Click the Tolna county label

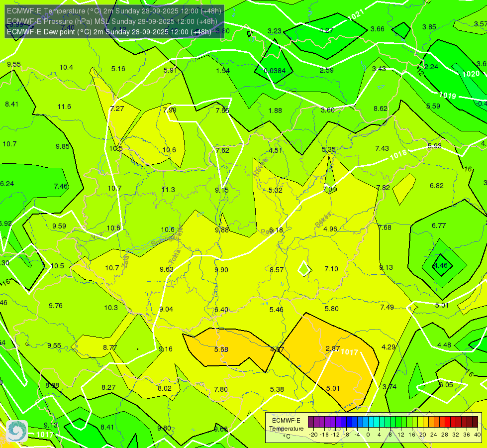pyautogui.click(x=175, y=257)
